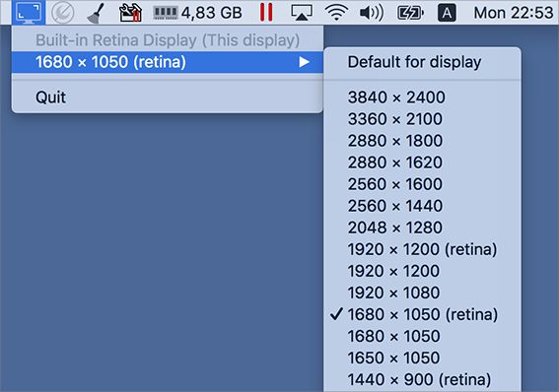Select Quit from the menu

pos(168,97)
